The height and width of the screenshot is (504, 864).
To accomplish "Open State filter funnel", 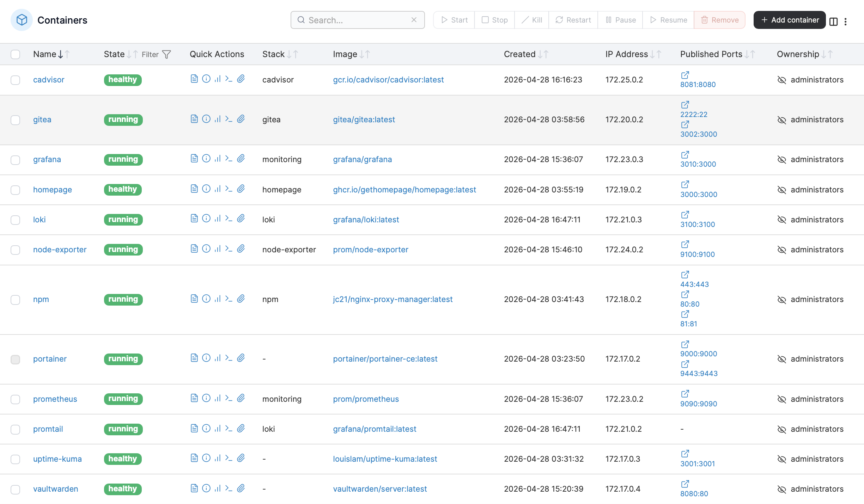I will pyautogui.click(x=166, y=54).
